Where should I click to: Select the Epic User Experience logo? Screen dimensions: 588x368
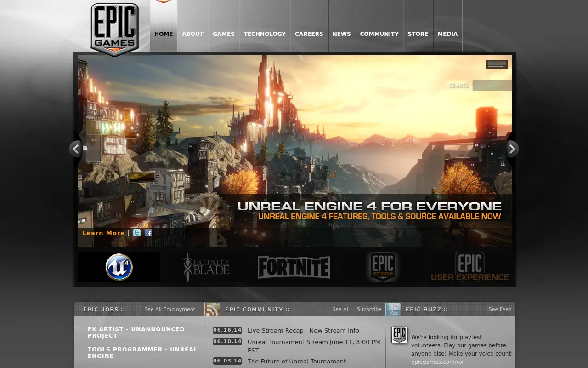click(x=470, y=267)
